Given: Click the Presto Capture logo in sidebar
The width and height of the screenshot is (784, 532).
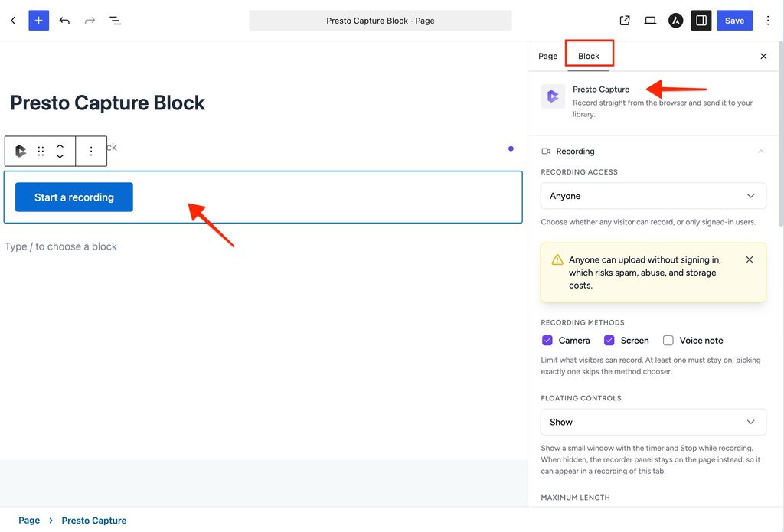Looking at the screenshot, I should (x=553, y=96).
